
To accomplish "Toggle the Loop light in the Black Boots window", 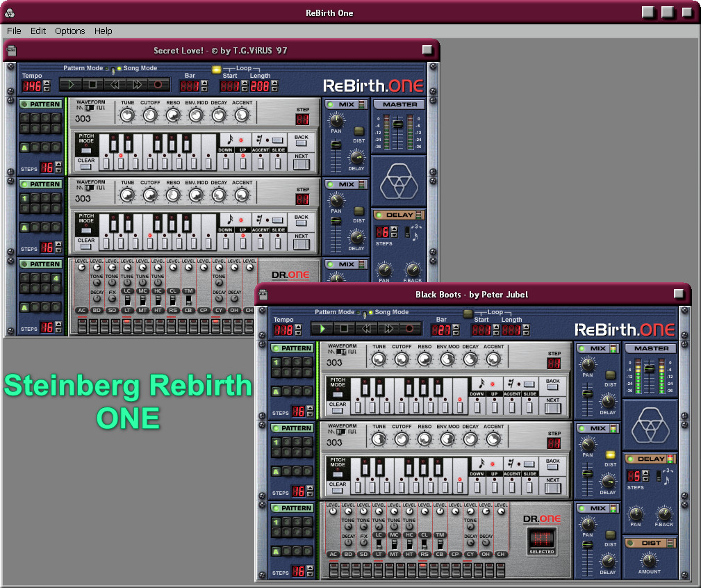I will (468, 313).
